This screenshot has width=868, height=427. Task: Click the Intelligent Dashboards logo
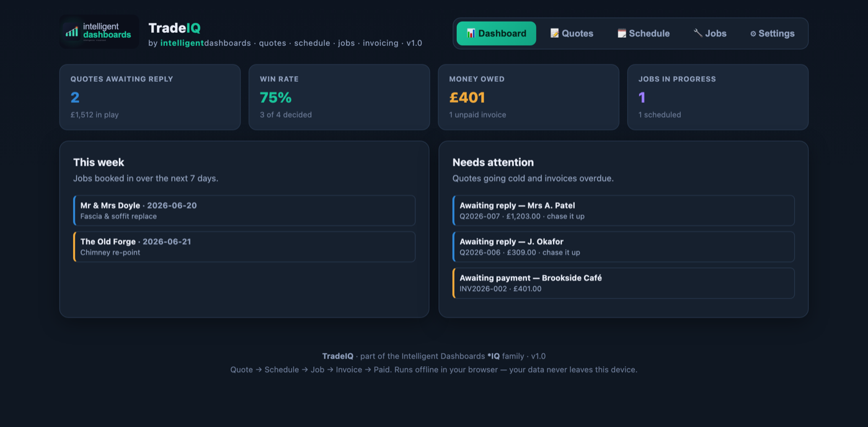(x=99, y=32)
